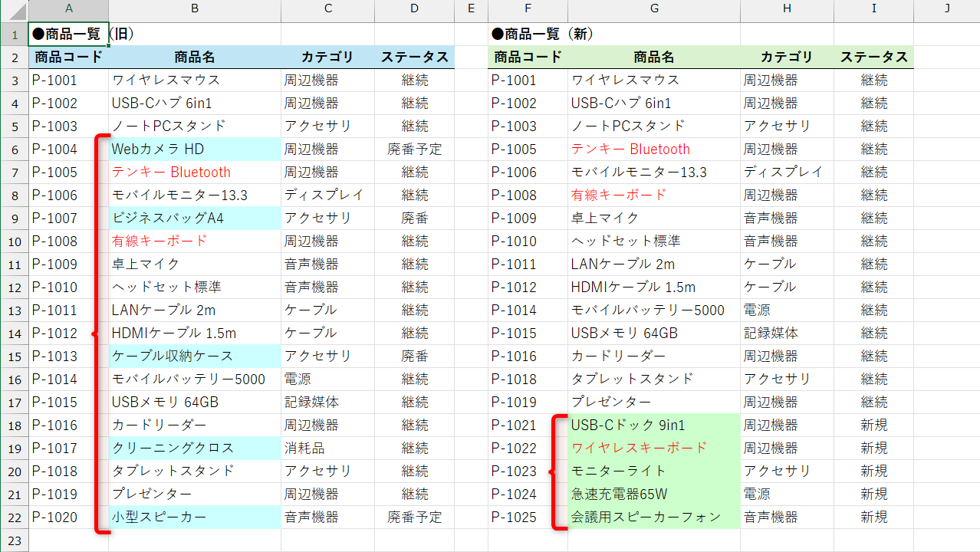
Task: Select cell P-1013
Action: (69, 356)
